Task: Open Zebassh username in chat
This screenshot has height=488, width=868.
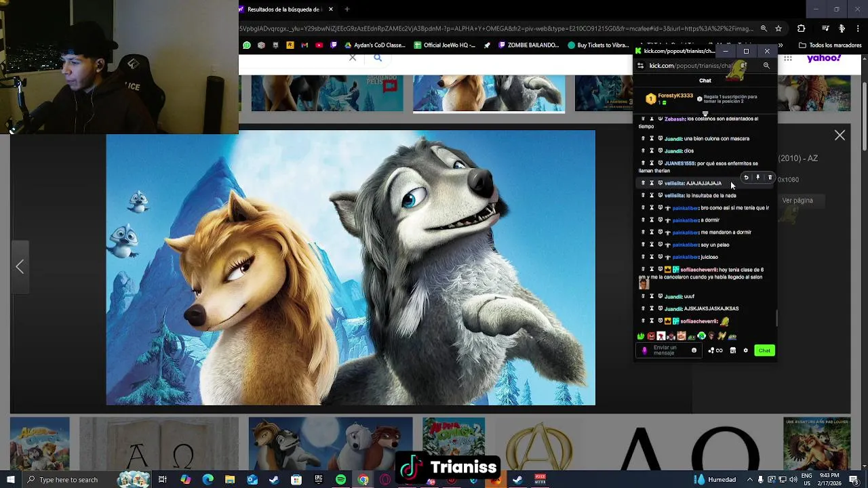Action: pos(675,119)
